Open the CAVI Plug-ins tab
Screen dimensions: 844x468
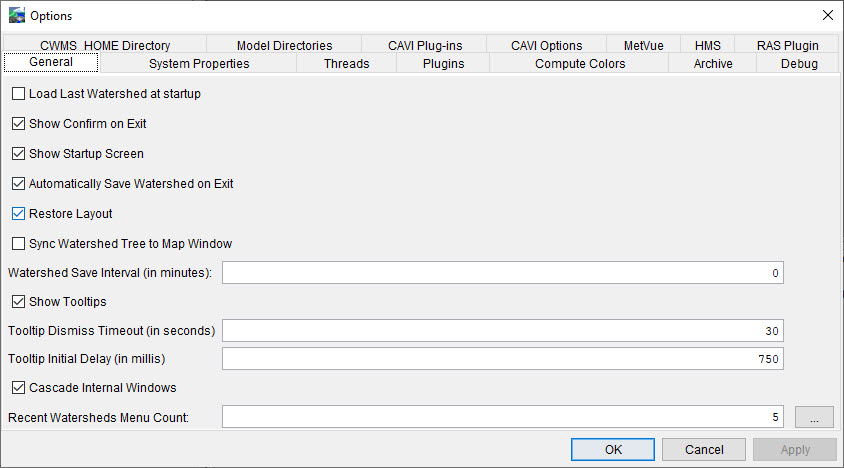coord(425,45)
